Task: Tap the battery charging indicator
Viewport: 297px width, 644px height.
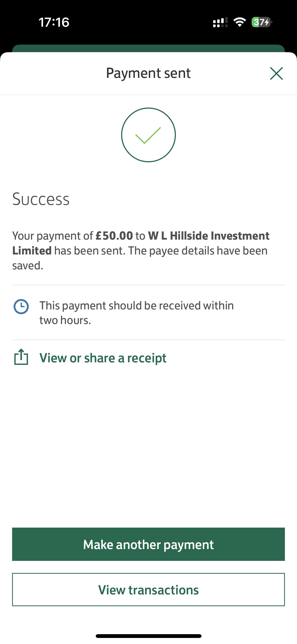Action: tap(261, 22)
